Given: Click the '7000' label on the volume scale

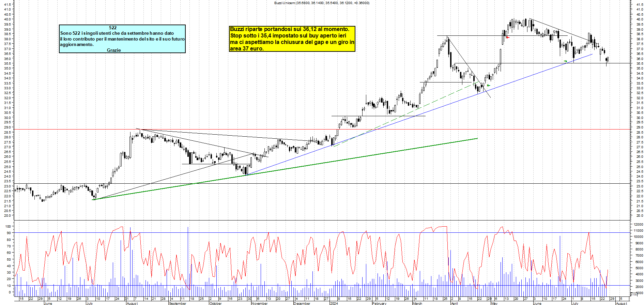Looking at the screenshot, I should click(639, 256).
